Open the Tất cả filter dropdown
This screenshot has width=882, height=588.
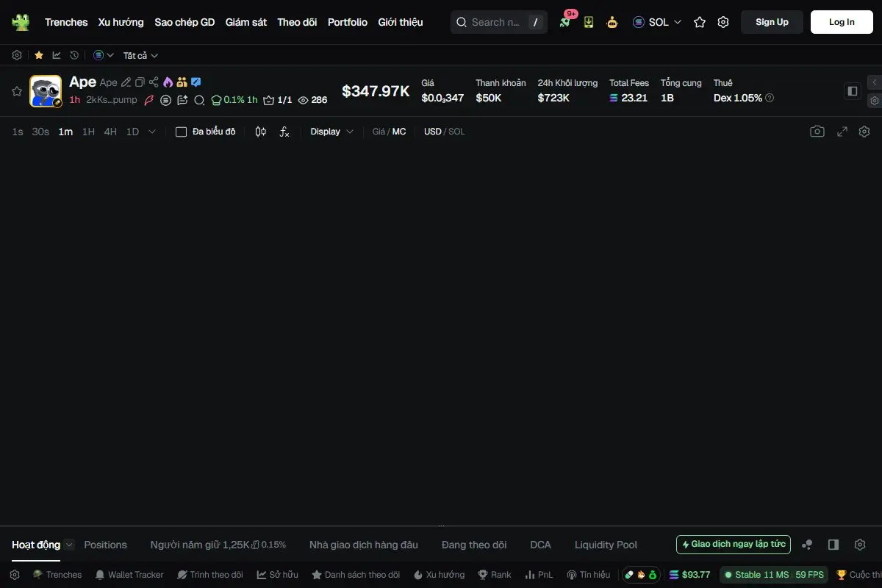tap(140, 55)
